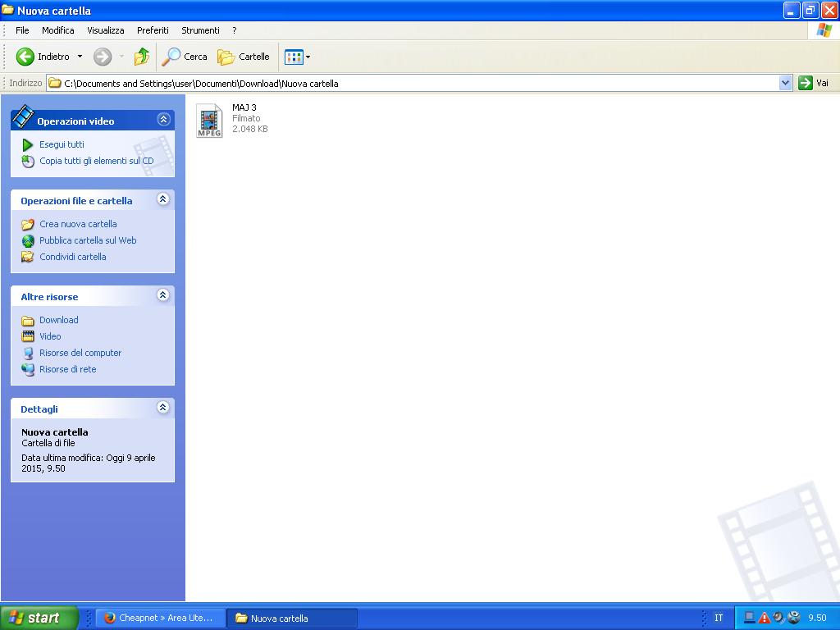The image size is (840, 630).
Task: Click the title bar folder icon
Action: 7,10
